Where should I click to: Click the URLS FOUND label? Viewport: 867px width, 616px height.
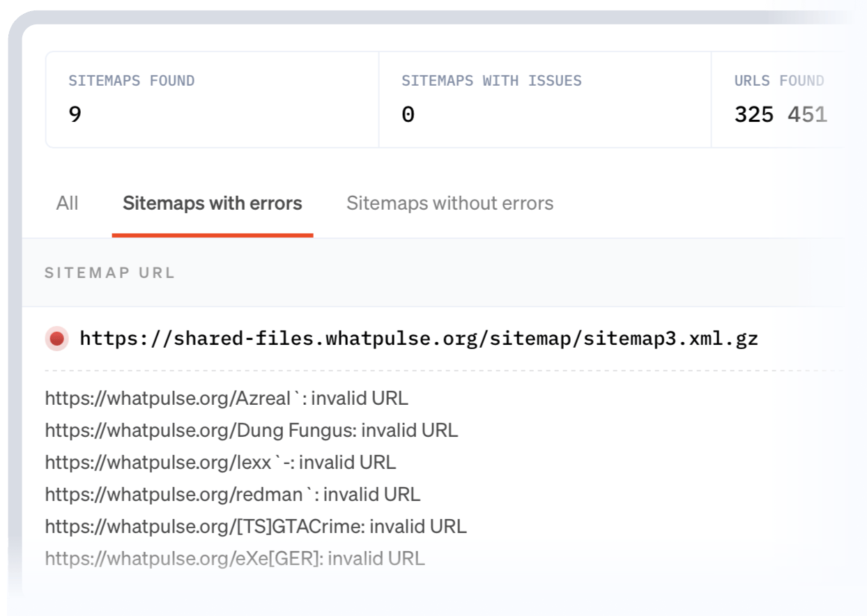pyautogui.click(x=778, y=81)
